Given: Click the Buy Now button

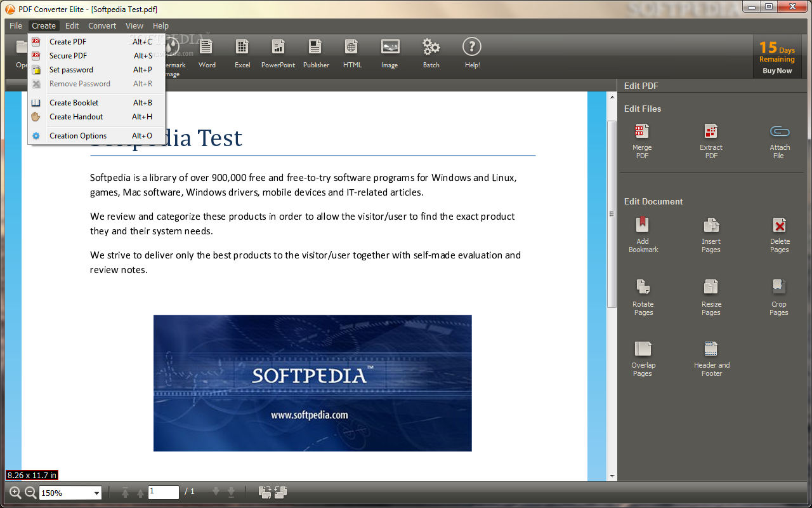Looking at the screenshot, I should [777, 70].
